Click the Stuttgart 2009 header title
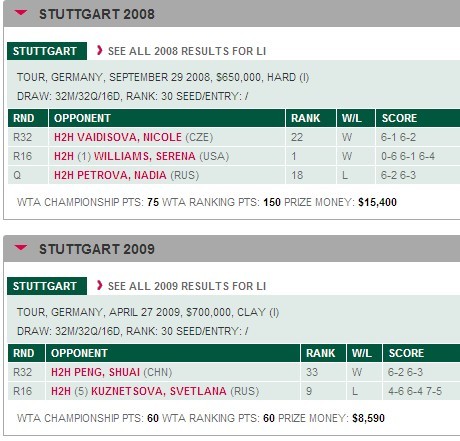Viewport: 460px width, 441px height. click(x=97, y=249)
